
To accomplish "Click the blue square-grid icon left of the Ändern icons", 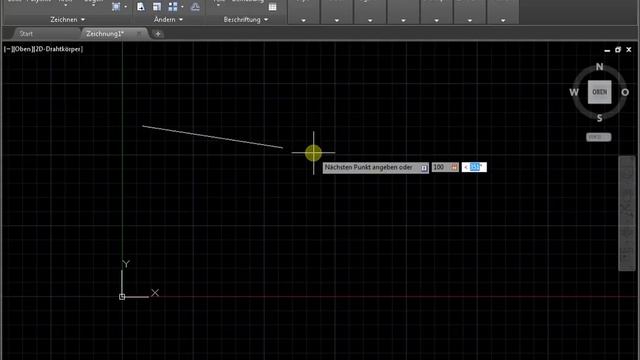I will pyautogui.click(x=116, y=7).
